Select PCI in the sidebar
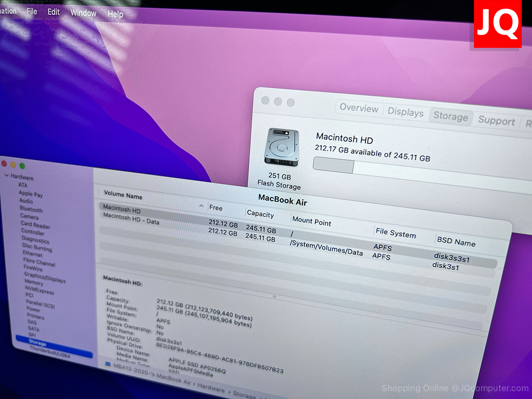This screenshot has height=399, width=532. point(29,295)
